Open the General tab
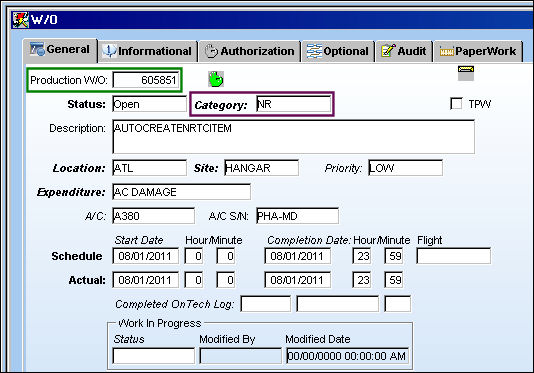 [x=60, y=50]
